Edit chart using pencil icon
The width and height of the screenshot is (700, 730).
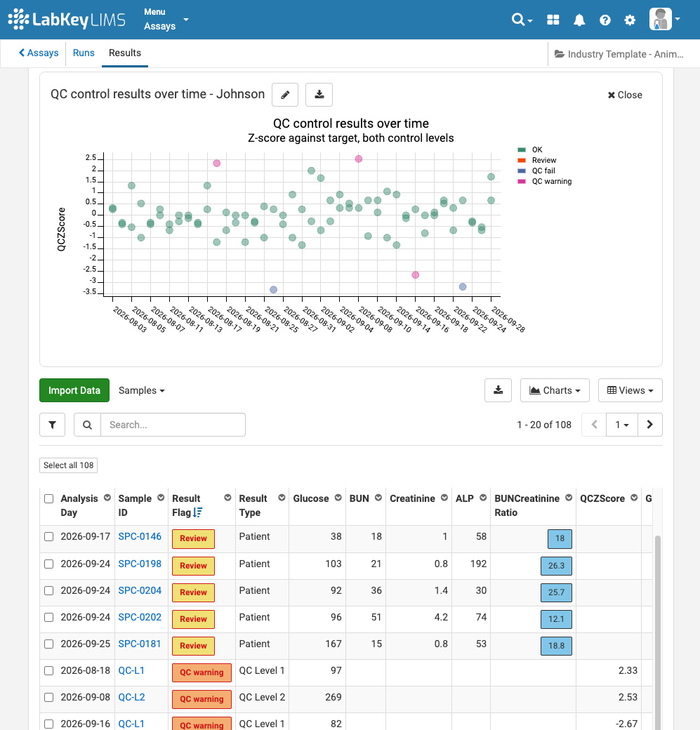(x=285, y=95)
